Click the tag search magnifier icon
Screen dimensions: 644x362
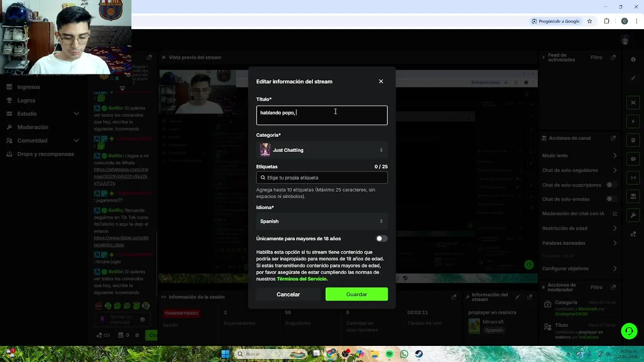click(x=263, y=177)
